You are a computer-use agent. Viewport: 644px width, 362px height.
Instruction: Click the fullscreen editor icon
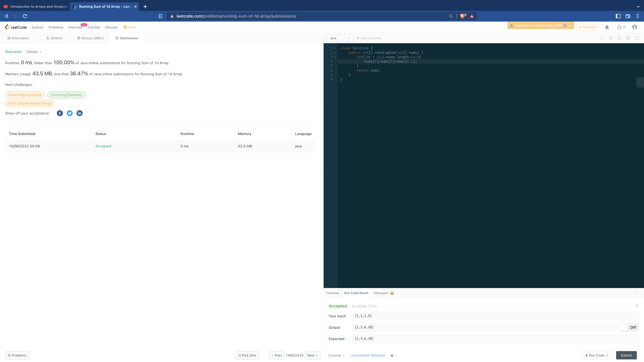point(637,38)
